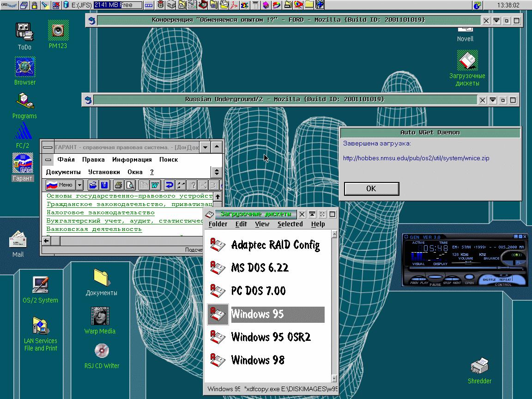The image size is (532, 399).
Task: Open the Налоговое законодательство link
Action: tap(100, 213)
